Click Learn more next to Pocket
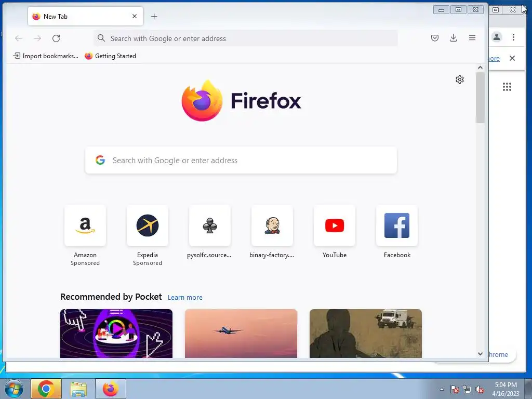The height and width of the screenshot is (399, 532). tap(185, 298)
